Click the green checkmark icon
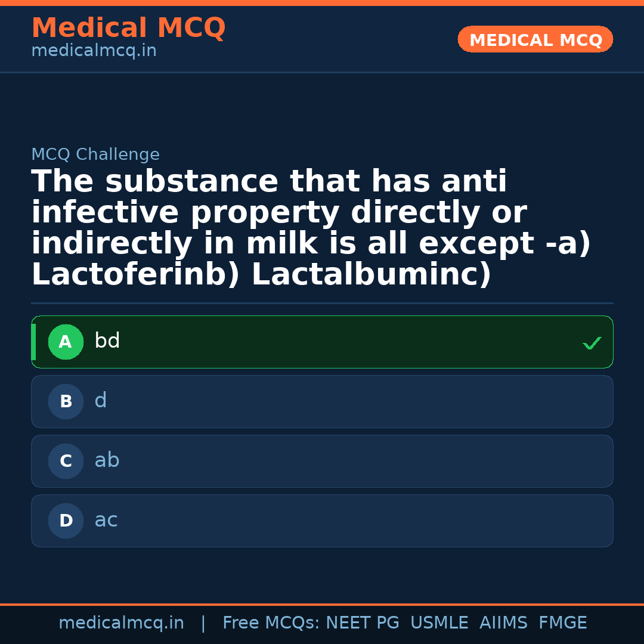 [x=592, y=343]
